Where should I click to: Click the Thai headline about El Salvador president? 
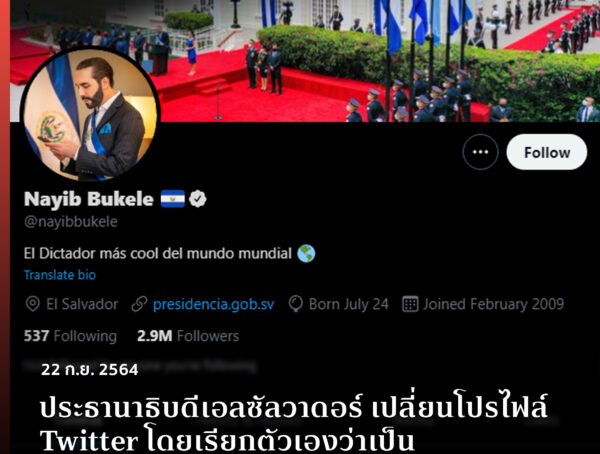294,424
